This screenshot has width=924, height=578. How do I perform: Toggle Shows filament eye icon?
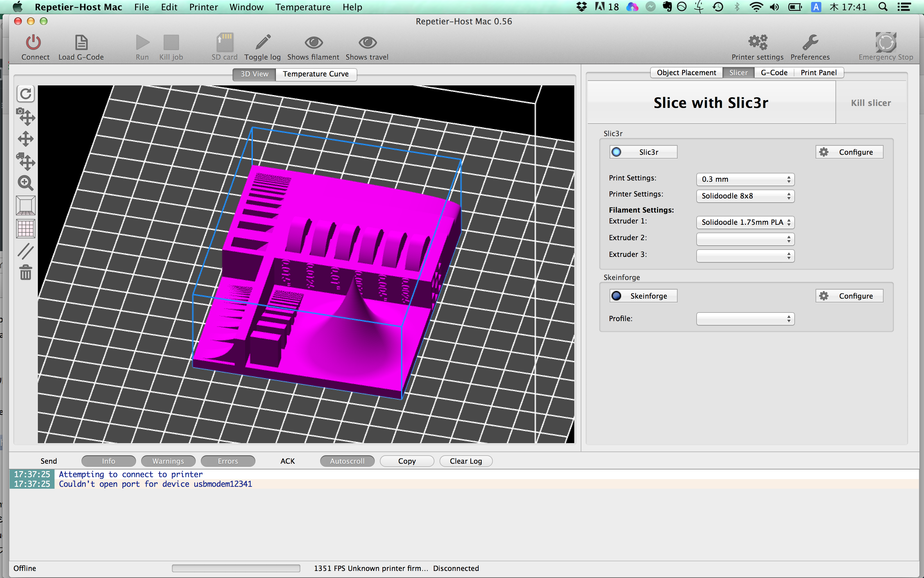[x=313, y=42]
